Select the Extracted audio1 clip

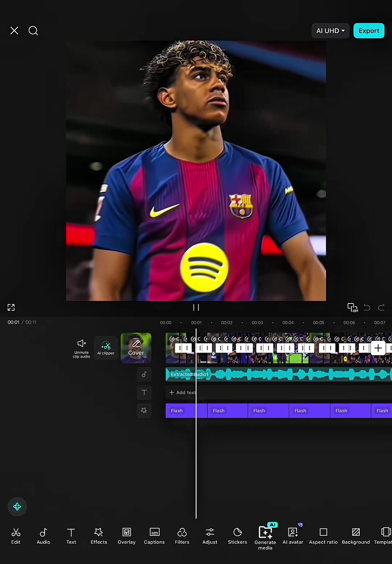pyautogui.click(x=279, y=374)
